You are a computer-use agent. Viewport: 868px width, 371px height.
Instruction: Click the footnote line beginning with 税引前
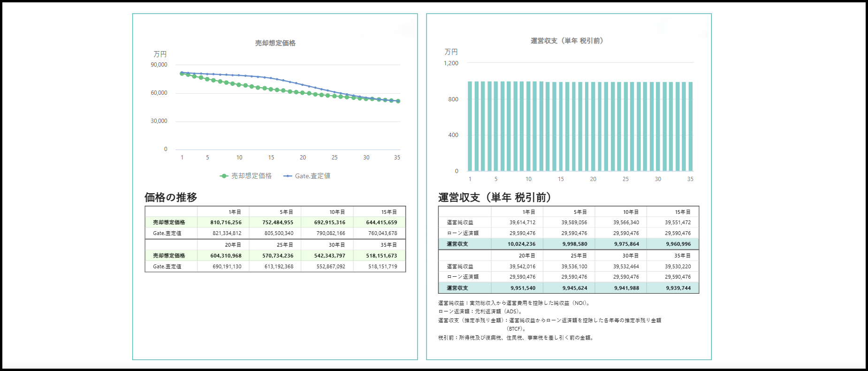[x=516, y=338]
